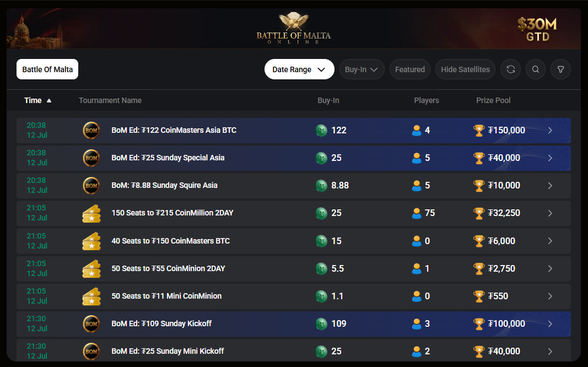The width and height of the screenshot is (588, 367).
Task: Click prize pool ₮10,000 value
Action: (x=504, y=186)
